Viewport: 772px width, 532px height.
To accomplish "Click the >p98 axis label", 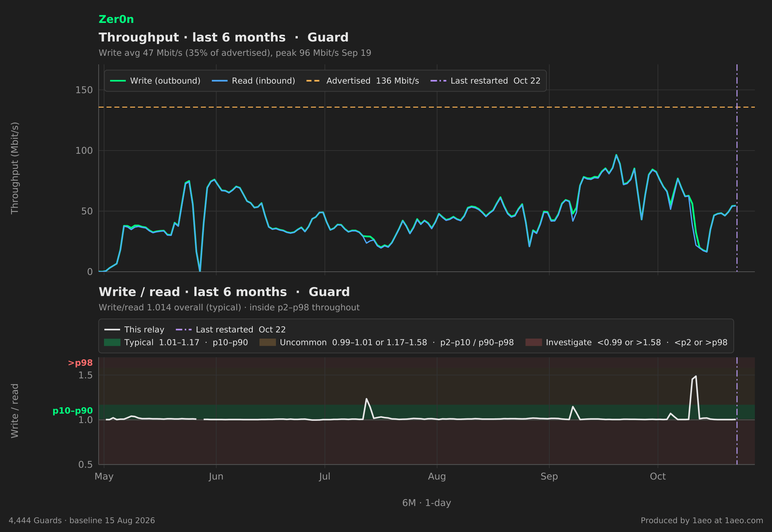I will (80, 363).
